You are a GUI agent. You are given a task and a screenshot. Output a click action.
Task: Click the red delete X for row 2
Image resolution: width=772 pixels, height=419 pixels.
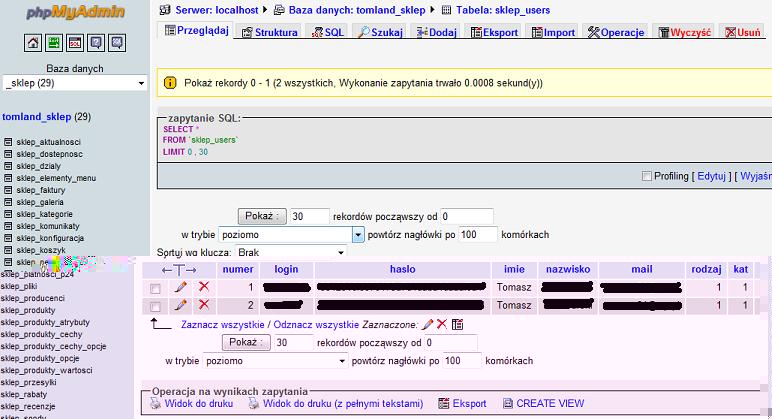204,305
